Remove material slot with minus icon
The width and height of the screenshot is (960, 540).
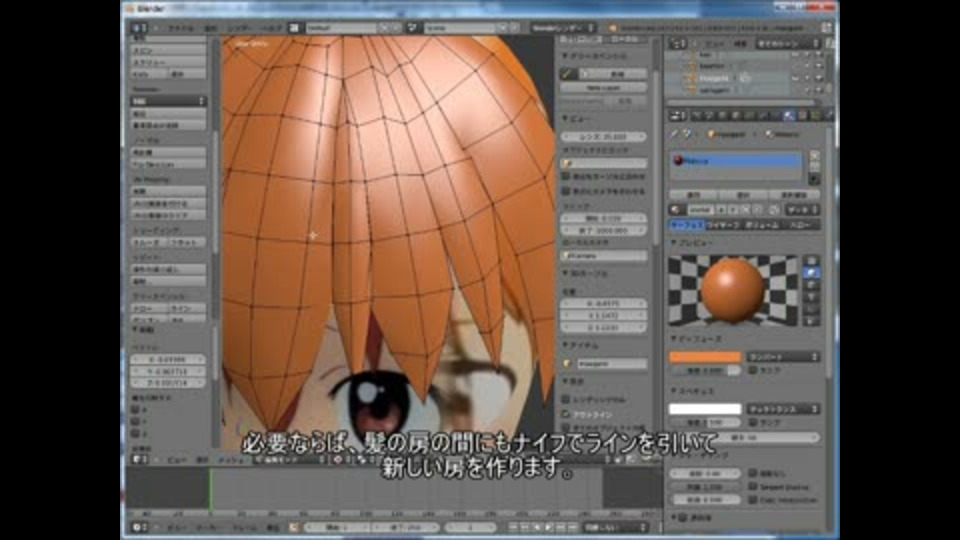(x=814, y=168)
